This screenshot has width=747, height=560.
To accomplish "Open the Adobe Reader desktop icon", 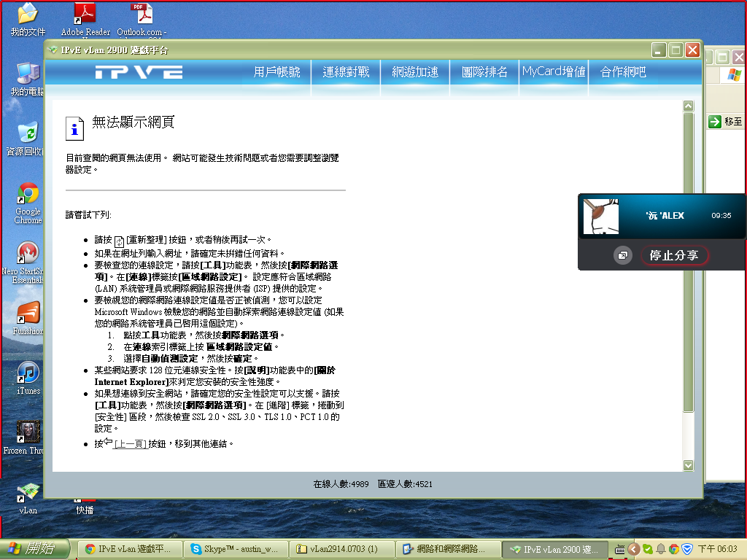I will 86,14.
